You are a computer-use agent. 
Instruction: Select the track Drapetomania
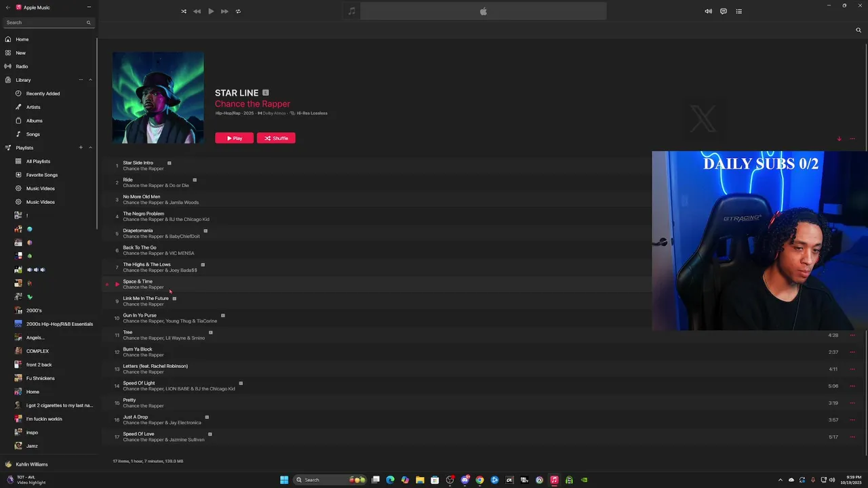click(485, 233)
